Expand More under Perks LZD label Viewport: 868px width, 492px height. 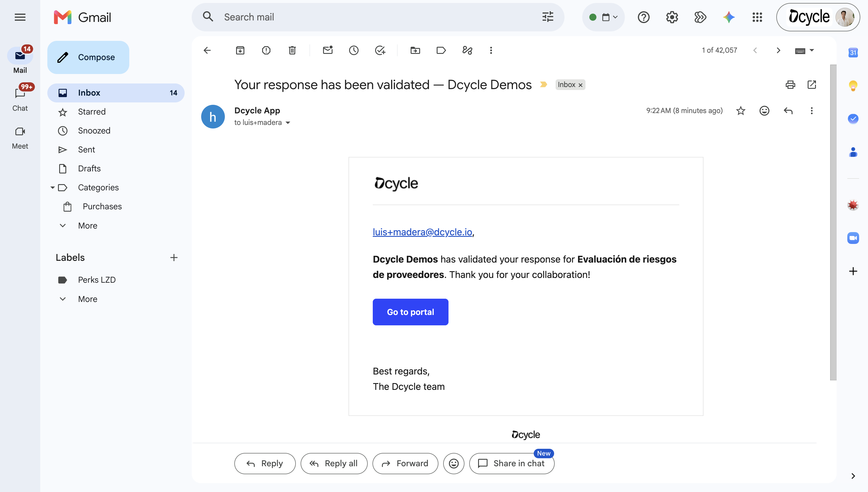coord(88,299)
